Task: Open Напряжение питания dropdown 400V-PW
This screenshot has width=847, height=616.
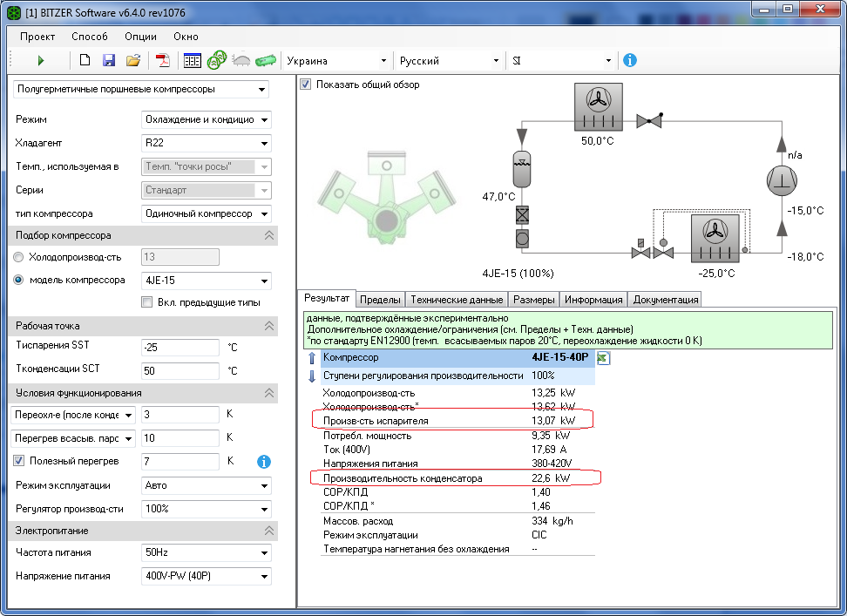Action: point(207,576)
